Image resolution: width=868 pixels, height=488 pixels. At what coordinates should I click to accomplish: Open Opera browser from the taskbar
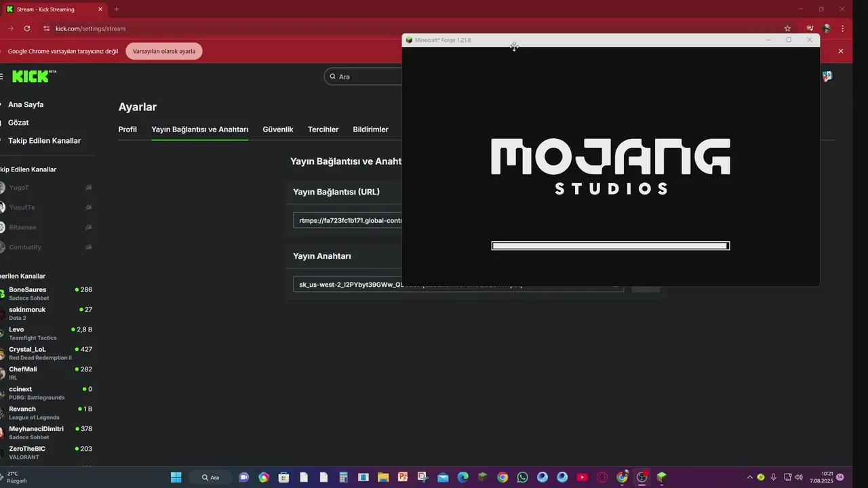pyautogui.click(x=601, y=477)
